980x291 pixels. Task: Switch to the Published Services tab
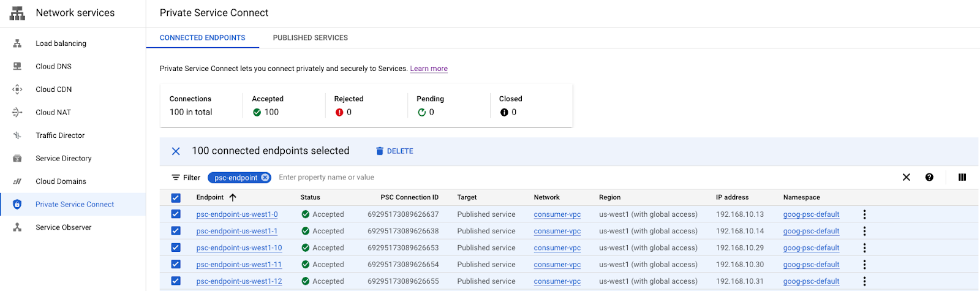[310, 38]
